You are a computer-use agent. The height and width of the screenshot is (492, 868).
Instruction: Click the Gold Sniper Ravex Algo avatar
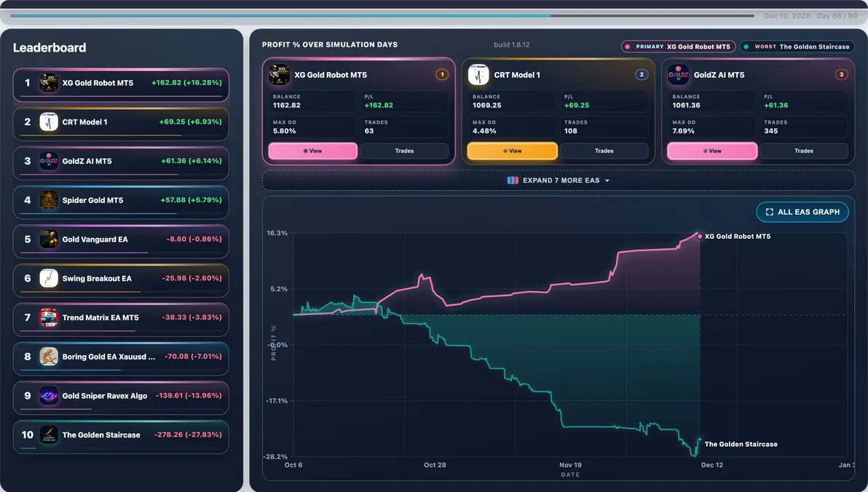click(49, 396)
